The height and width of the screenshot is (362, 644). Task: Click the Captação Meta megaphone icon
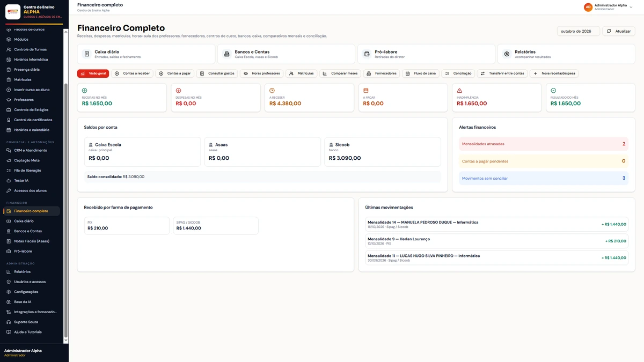(x=9, y=160)
